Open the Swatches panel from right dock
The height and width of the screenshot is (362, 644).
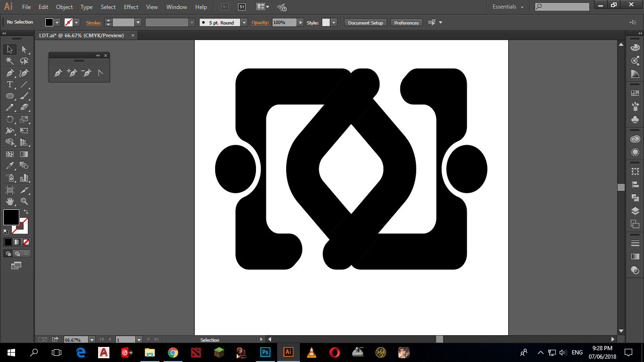point(635,93)
